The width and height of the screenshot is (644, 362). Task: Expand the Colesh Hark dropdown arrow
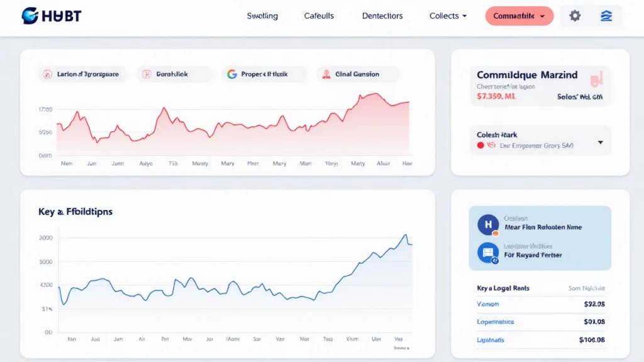pyautogui.click(x=600, y=143)
